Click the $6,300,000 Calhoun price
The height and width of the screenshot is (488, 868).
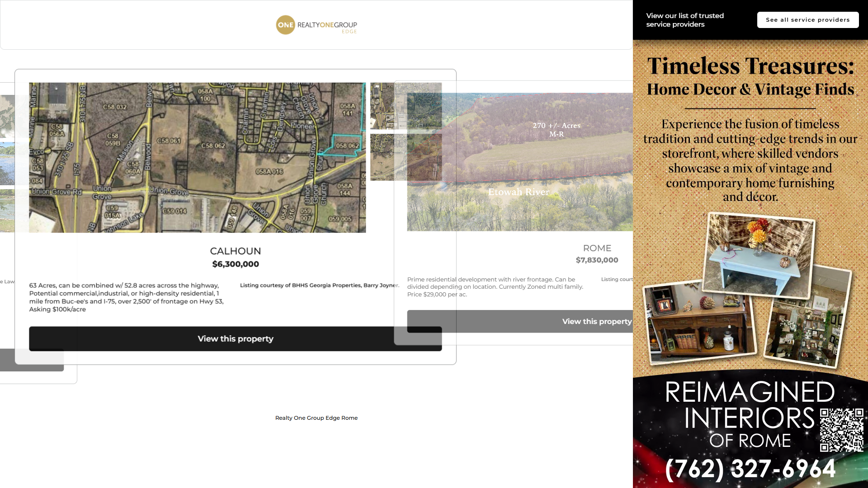click(235, 264)
